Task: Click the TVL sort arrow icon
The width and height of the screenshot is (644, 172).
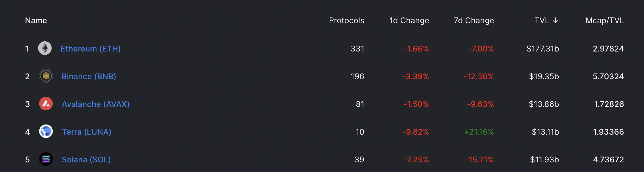Action: [555, 20]
